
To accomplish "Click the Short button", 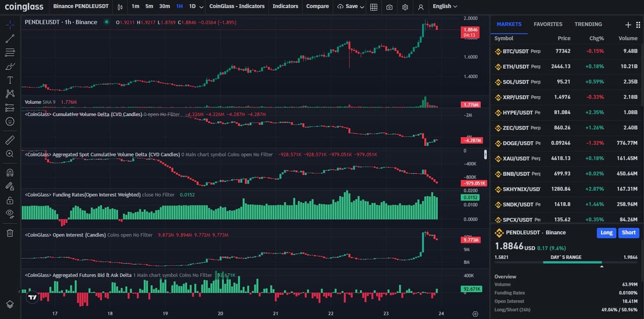I will (629, 233).
